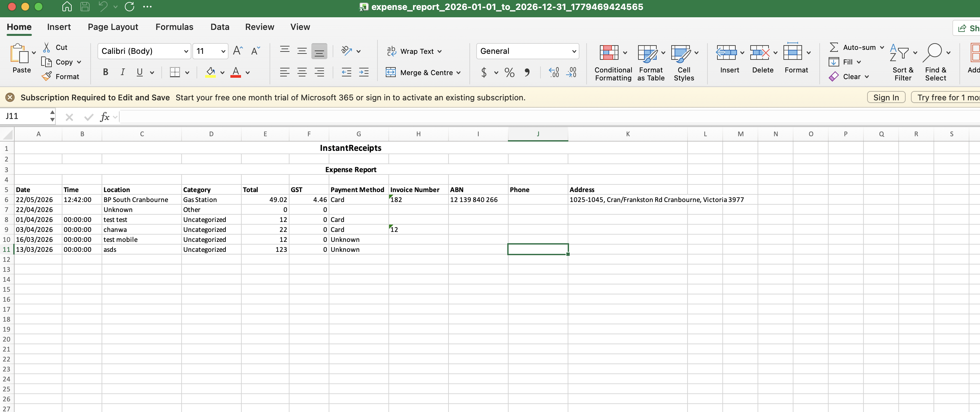Toggle Italic formatting

(x=122, y=72)
